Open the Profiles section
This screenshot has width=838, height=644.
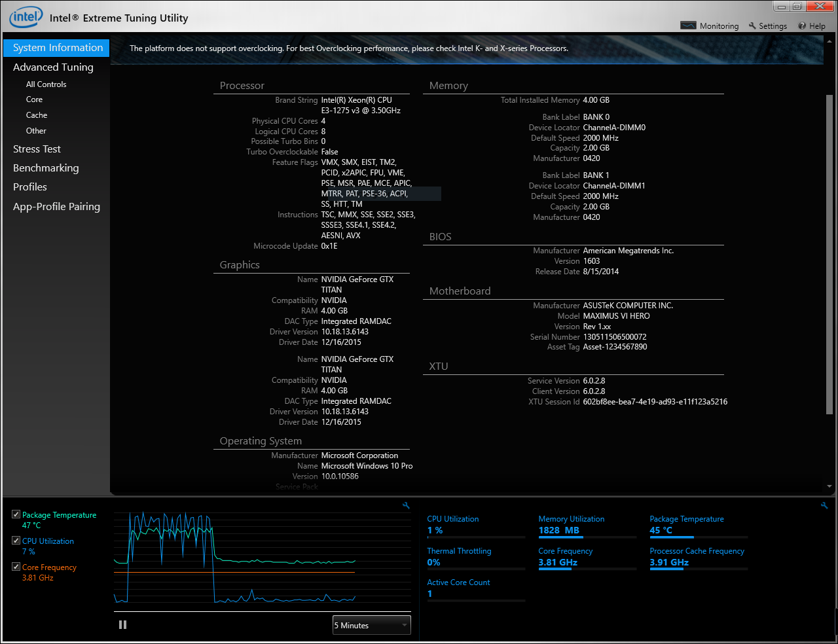pos(30,187)
